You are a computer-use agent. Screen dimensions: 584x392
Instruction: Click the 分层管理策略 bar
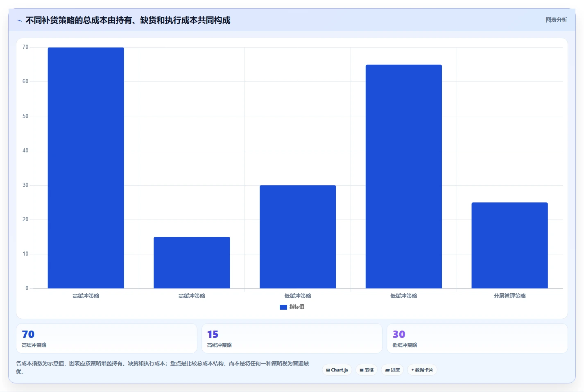pos(509,245)
